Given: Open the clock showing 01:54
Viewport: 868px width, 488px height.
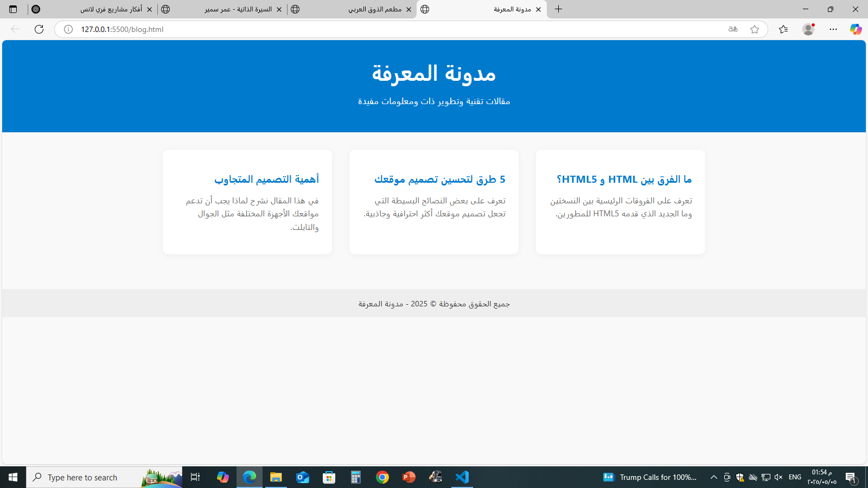Looking at the screenshot, I should (822, 477).
